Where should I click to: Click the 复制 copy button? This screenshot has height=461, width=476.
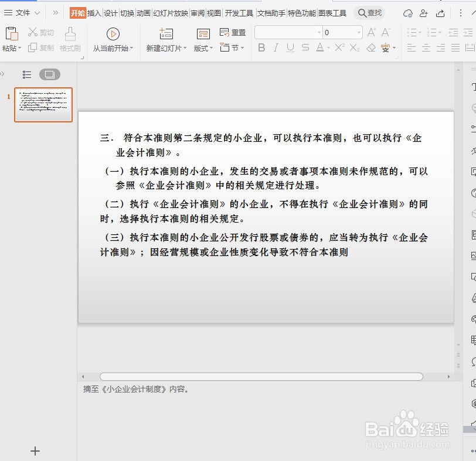tap(40, 47)
